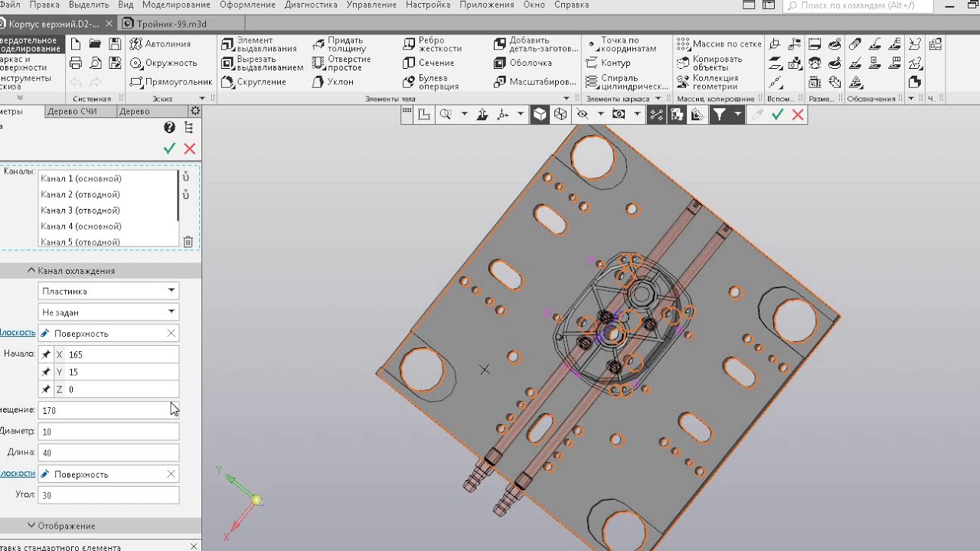Click the Диаметр input field
The height and width of the screenshot is (551, 980).
(x=109, y=432)
